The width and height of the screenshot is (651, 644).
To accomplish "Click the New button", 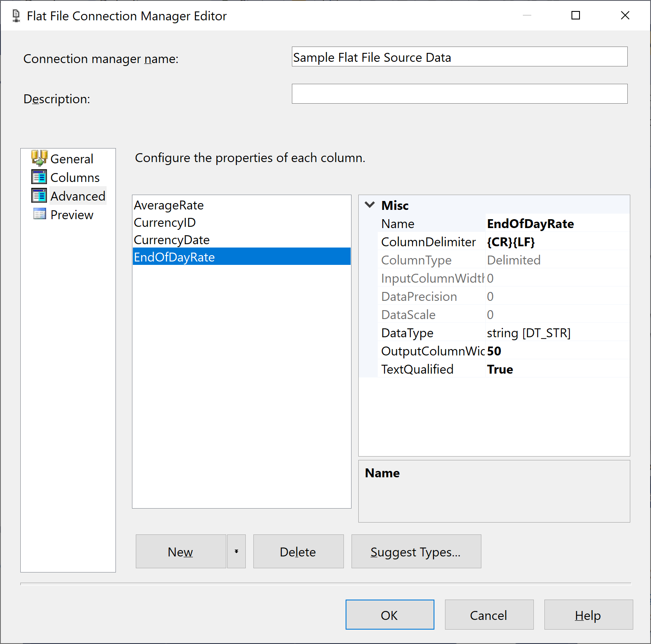I will click(180, 551).
